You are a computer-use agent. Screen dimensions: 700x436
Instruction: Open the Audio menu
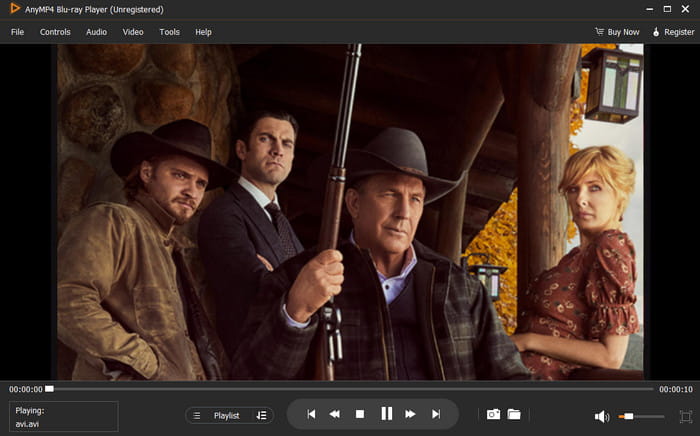[96, 32]
